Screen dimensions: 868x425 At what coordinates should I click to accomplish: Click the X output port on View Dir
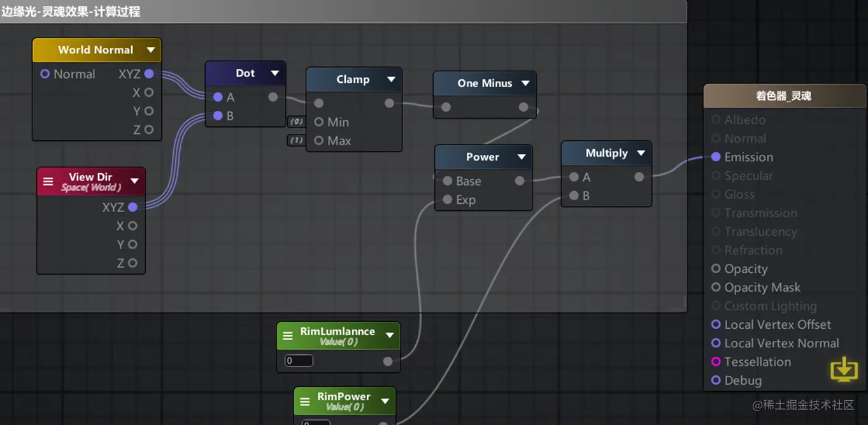(132, 226)
